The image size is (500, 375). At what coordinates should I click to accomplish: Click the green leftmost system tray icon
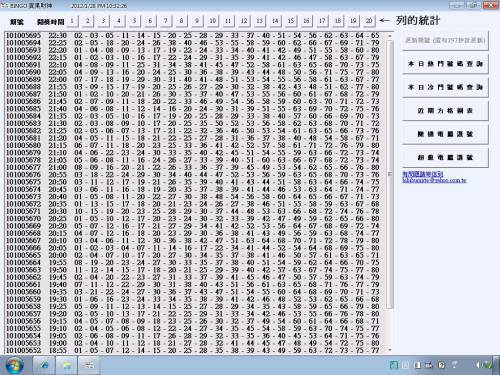click(394, 365)
